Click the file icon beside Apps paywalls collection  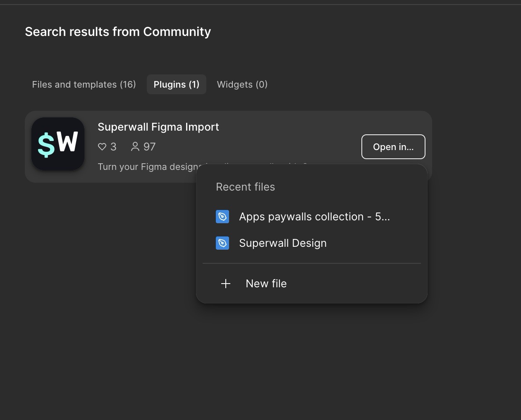pos(222,216)
